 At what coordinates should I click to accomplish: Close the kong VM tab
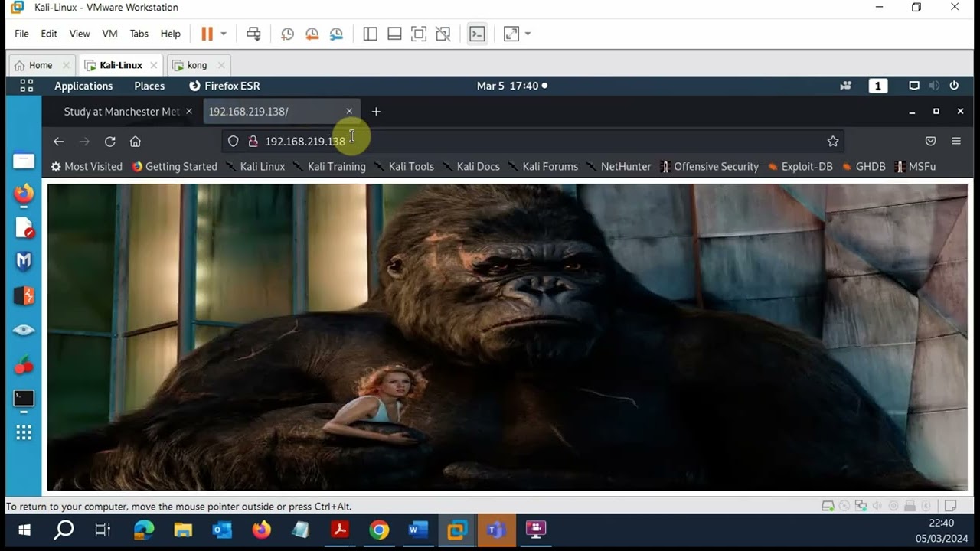pyautogui.click(x=221, y=65)
